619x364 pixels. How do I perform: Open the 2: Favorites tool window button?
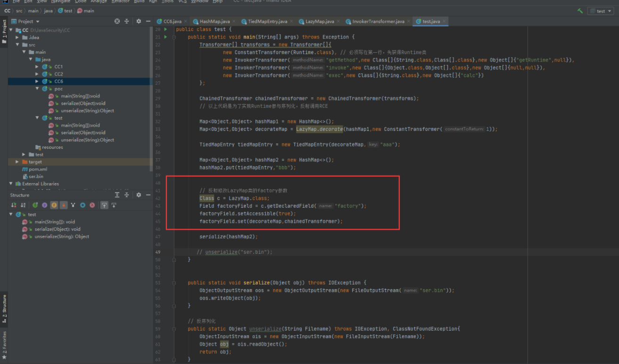(x=4, y=346)
